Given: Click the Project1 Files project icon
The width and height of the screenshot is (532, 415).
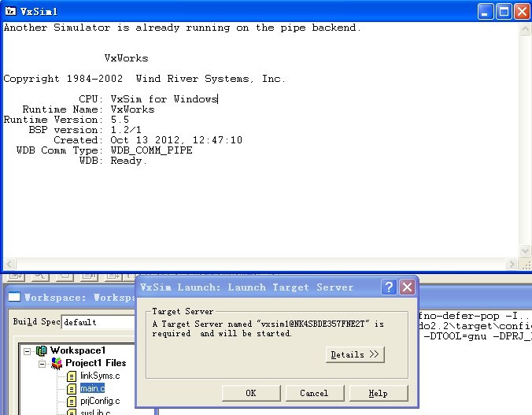Looking at the screenshot, I should pos(57,363).
